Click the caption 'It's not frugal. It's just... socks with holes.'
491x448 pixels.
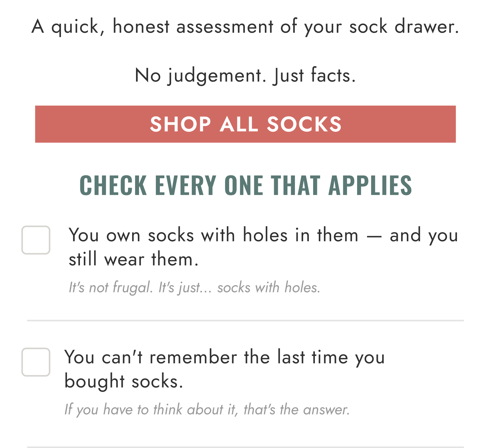(195, 287)
